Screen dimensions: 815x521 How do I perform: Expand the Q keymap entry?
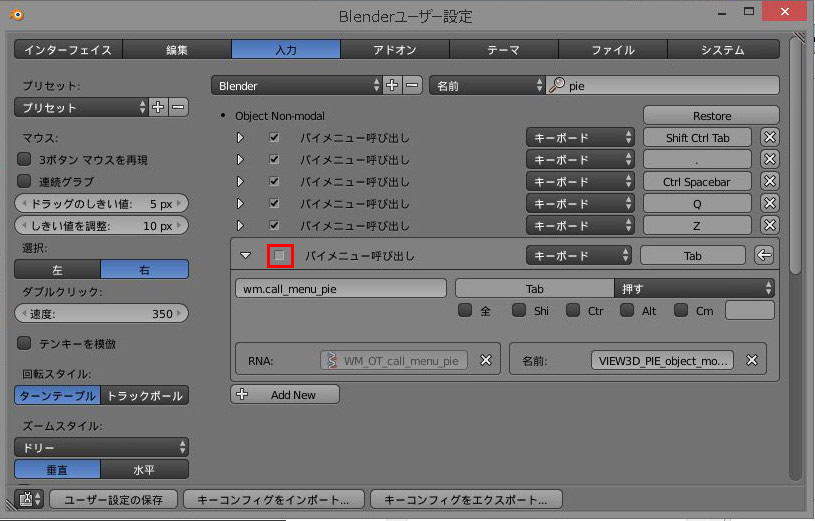(x=240, y=203)
